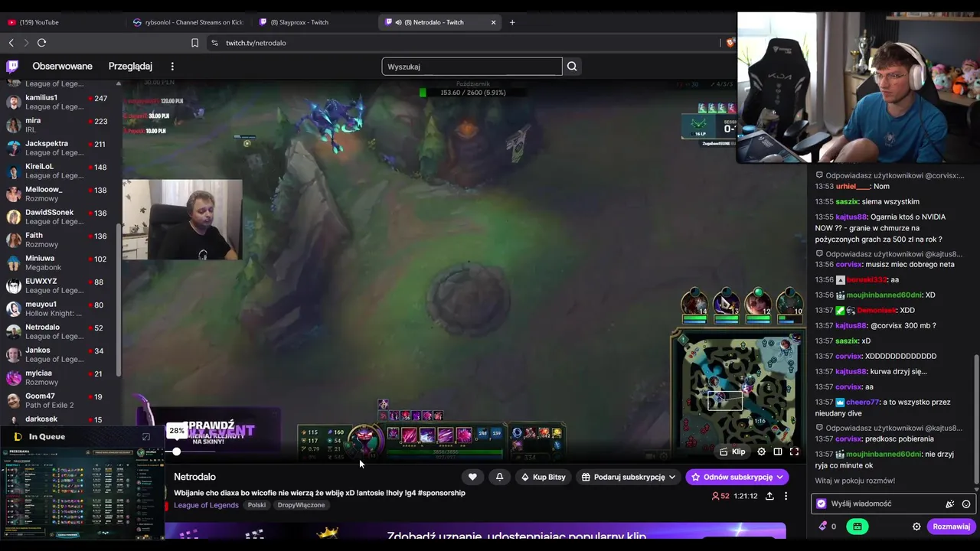This screenshot has width=980, height=551.
Task: Click the chat identity badge icon
Action: coord(822,504)
